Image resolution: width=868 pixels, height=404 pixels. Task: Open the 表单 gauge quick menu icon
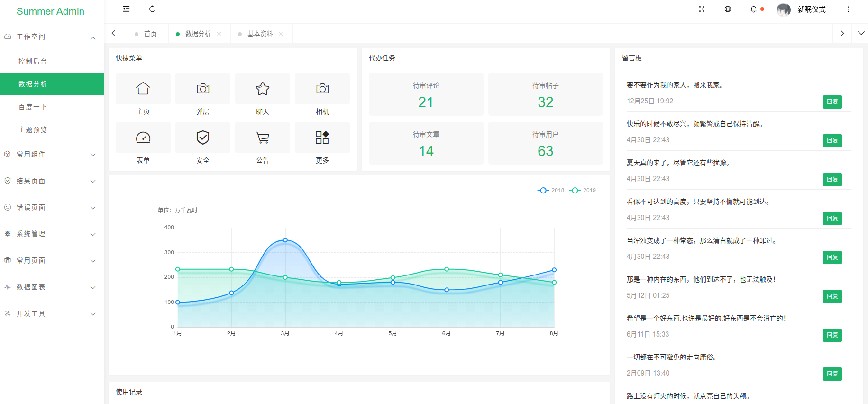point(143,138)
